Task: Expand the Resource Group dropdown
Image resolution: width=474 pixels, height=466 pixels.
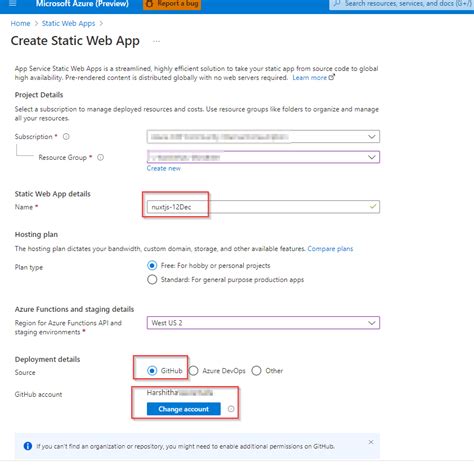Action: (x=263, y=157)
